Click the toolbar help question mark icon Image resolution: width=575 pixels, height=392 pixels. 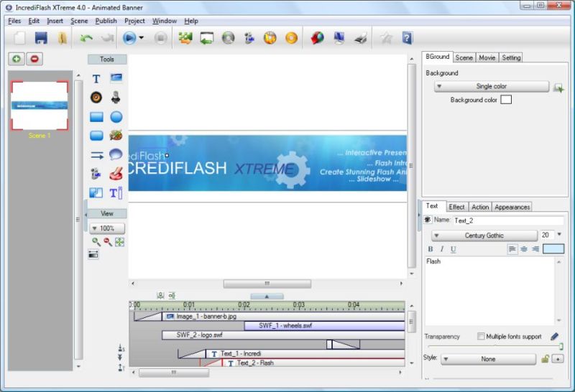(x=407, y=38)
